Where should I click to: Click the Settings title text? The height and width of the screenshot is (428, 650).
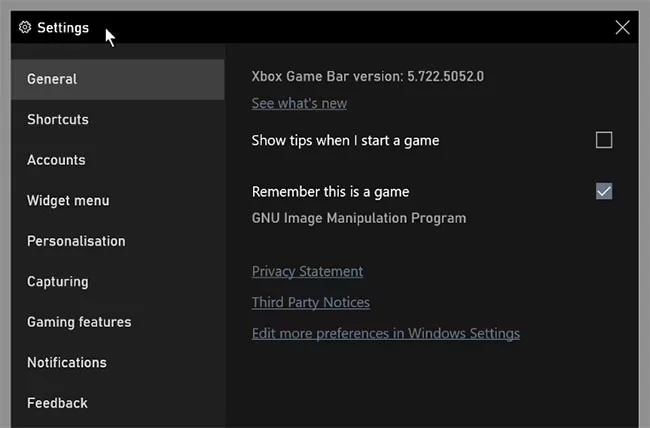(x=63, y=28)
